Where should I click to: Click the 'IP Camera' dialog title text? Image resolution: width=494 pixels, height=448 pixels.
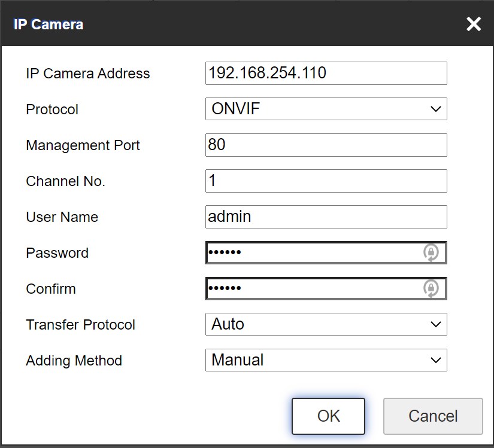[49, 25]
